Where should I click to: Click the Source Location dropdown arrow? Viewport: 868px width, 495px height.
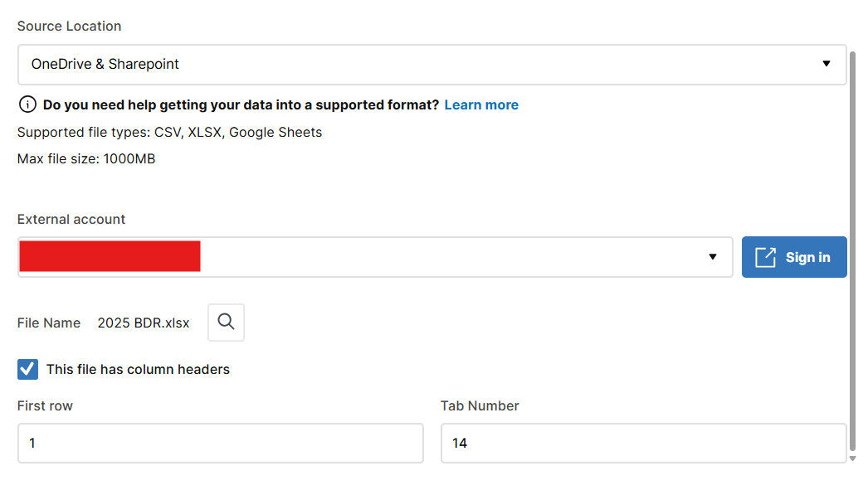[826, 64]
